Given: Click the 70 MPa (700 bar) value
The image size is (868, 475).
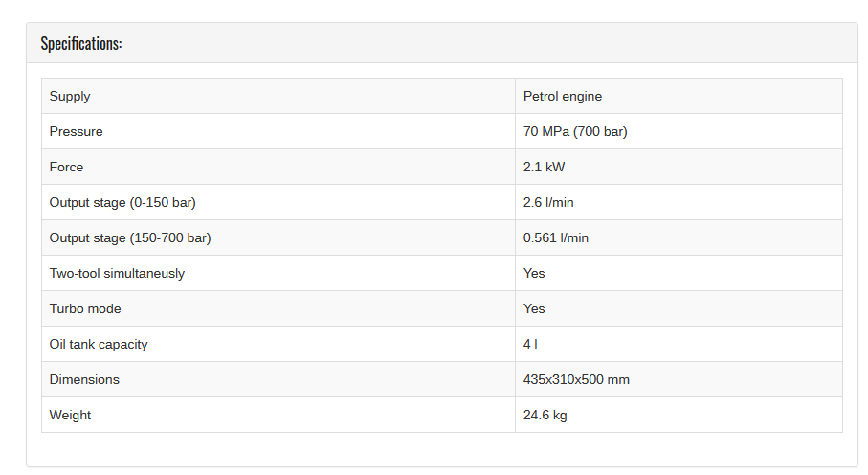Looking at the screenshot, I should point(575,132).
